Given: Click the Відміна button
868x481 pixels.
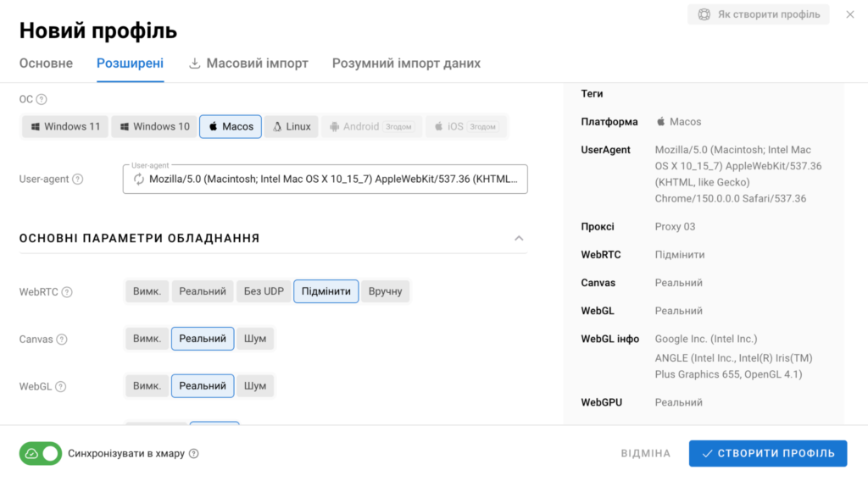Looking at the screenshot, I should point(645,453).
